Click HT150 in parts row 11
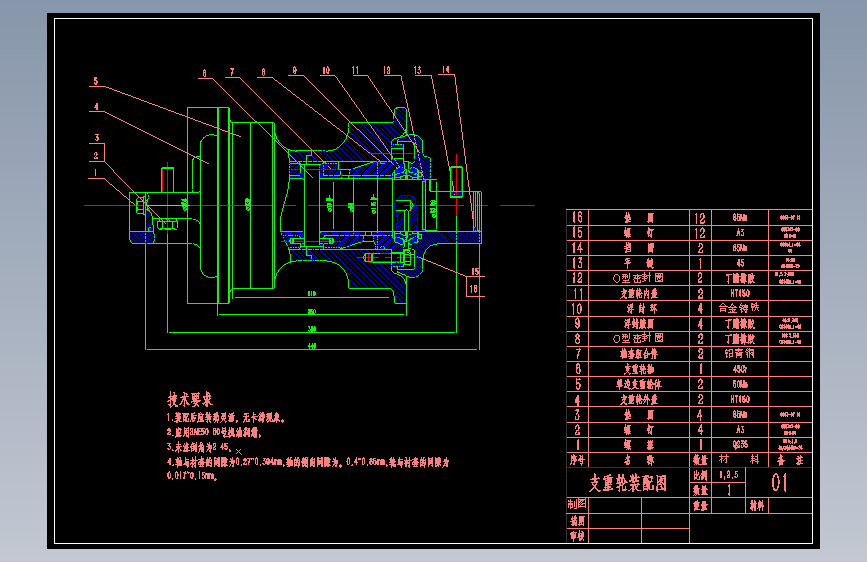The height and width of the screenshot is (562, 867). (740, 293)
